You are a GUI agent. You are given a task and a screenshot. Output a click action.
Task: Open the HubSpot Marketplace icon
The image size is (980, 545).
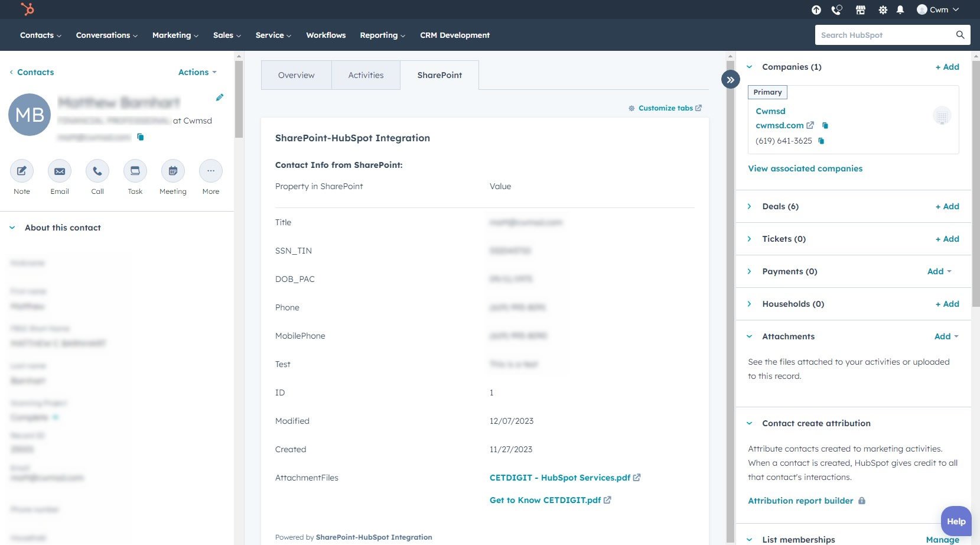pyautogui.click(x=861, y=9)
